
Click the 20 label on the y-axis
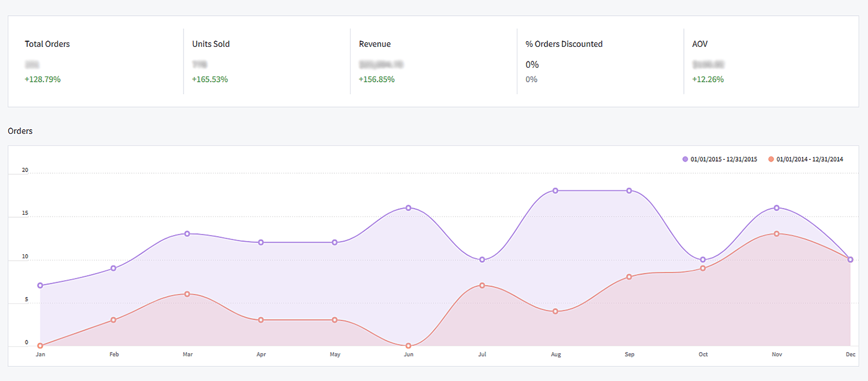(25, 170)
